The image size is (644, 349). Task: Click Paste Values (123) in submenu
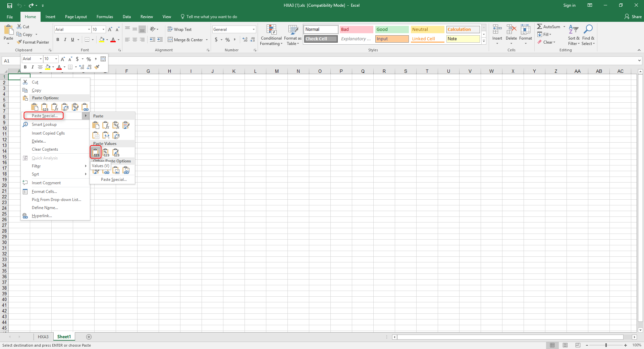point(96,152)
